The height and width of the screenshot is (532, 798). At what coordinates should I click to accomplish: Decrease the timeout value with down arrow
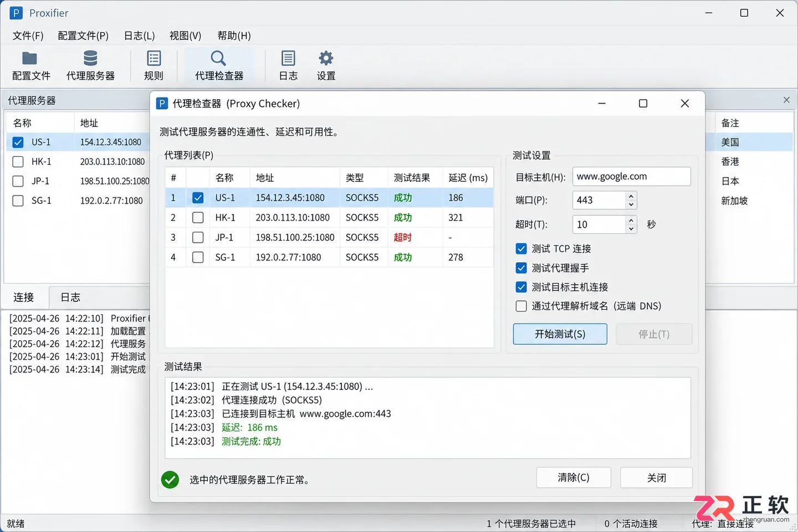click(x=631, y=229)
